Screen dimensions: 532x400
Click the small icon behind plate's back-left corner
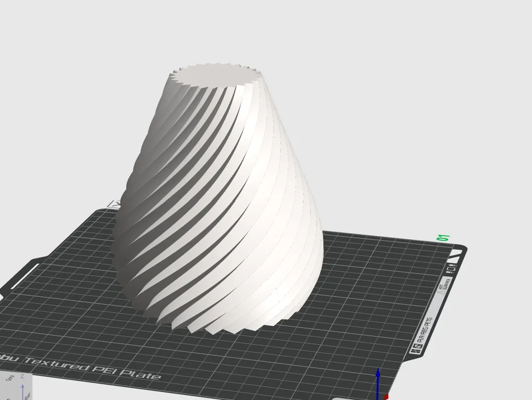(x=114, y=204)
